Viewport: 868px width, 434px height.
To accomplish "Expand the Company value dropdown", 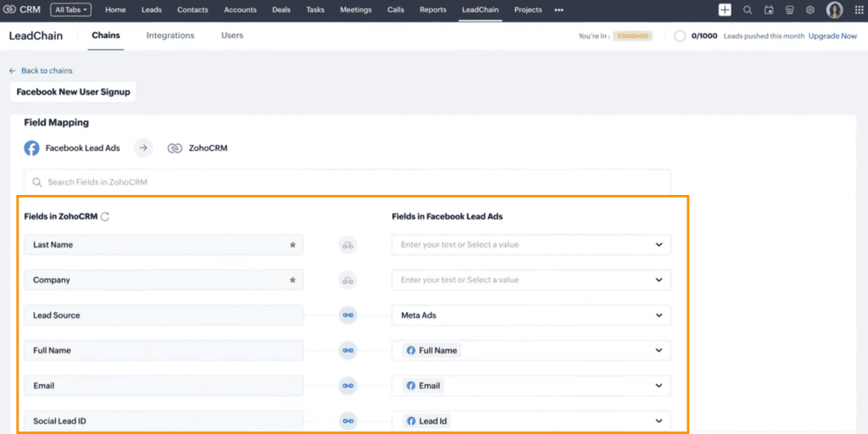I will 659,280.
